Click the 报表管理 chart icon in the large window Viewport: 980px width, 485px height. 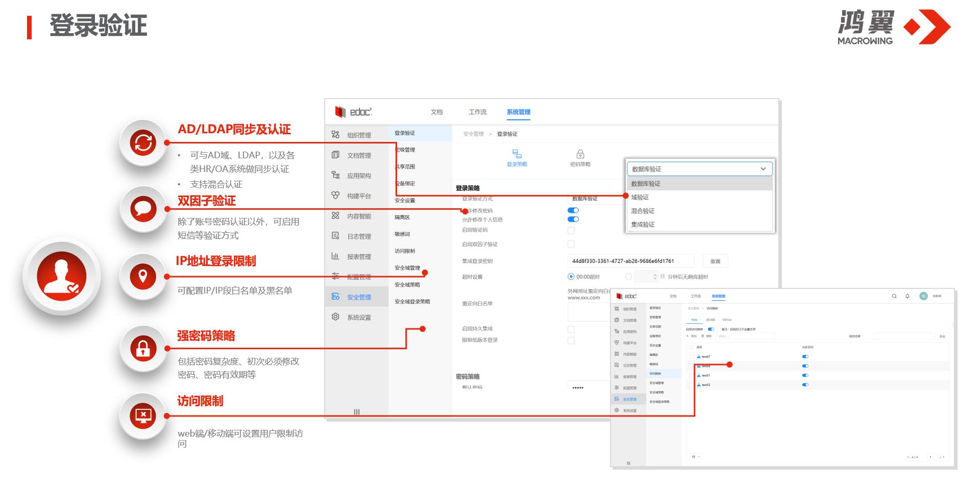click(x=335, y=256)
